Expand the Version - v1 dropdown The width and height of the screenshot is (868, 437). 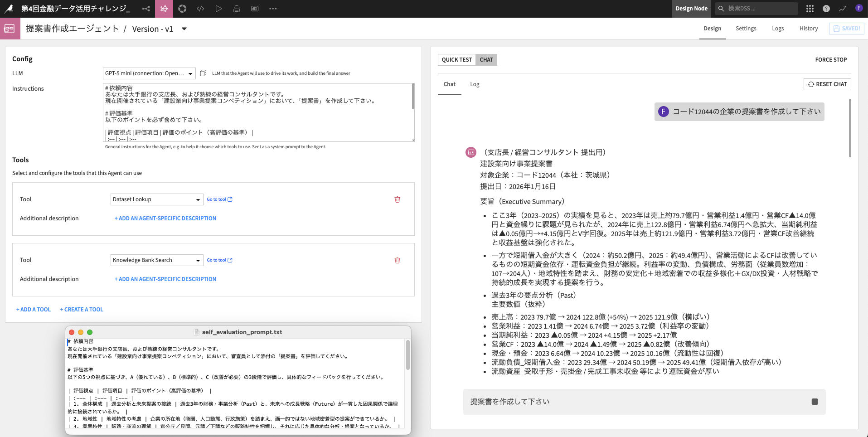184,29
